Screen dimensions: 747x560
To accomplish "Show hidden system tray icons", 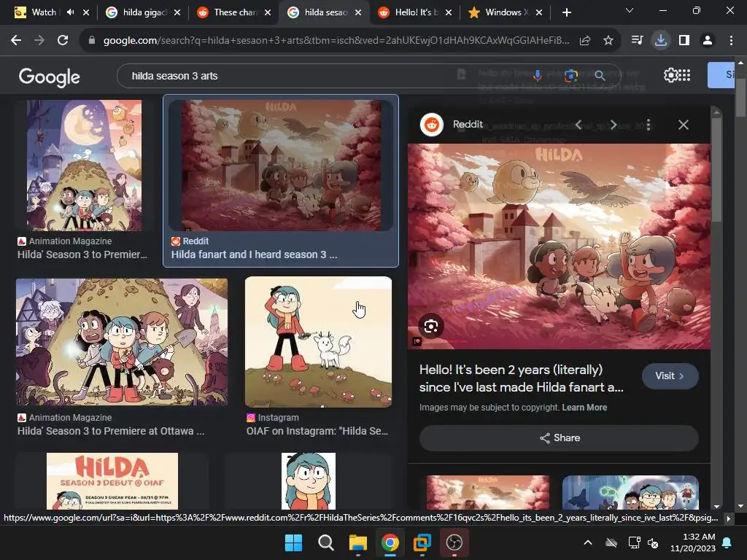I will pyautogui.click(x=588, y=542).
